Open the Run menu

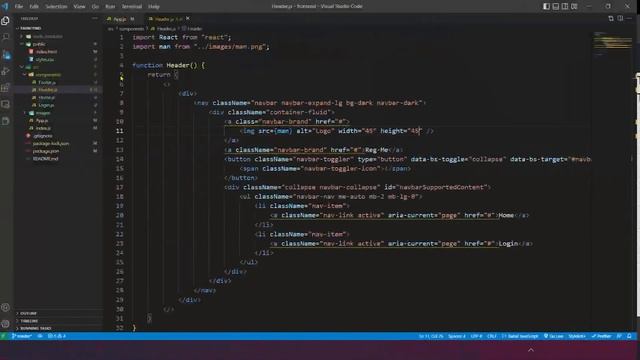coord(110,7)
